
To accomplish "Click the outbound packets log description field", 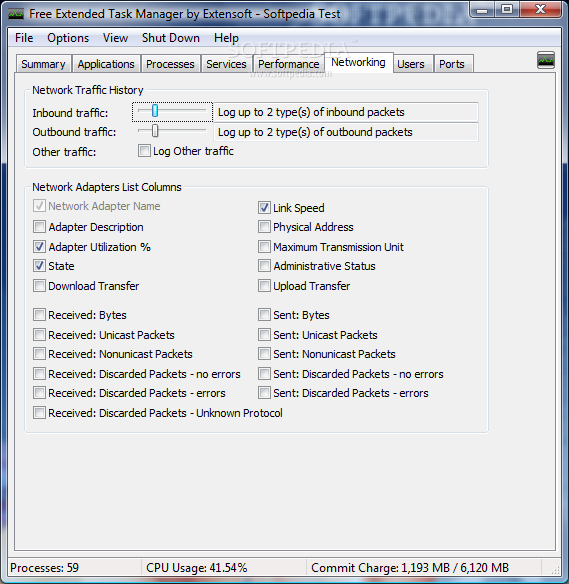I will point(346,132).
